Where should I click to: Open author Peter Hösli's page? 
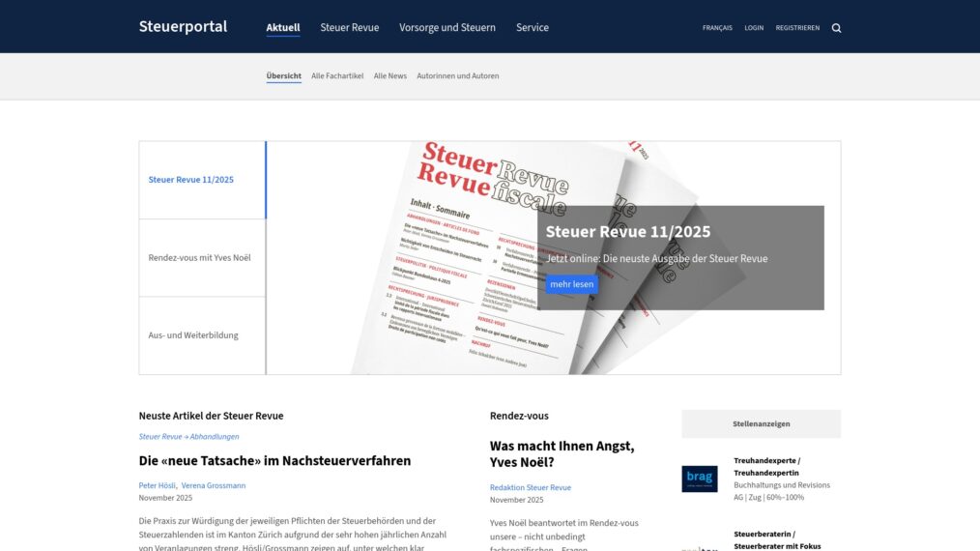157,485
